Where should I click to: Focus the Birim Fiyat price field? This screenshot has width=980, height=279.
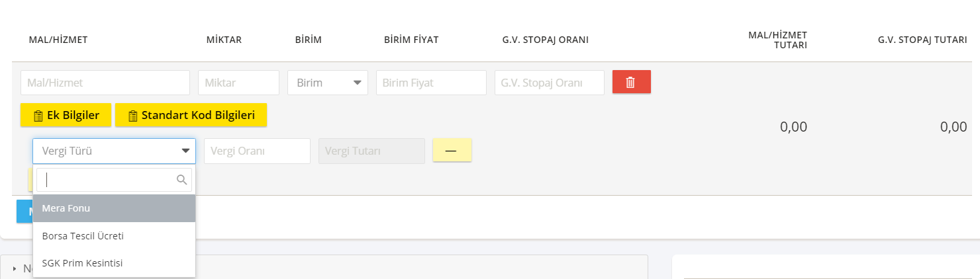pos(431,83)
